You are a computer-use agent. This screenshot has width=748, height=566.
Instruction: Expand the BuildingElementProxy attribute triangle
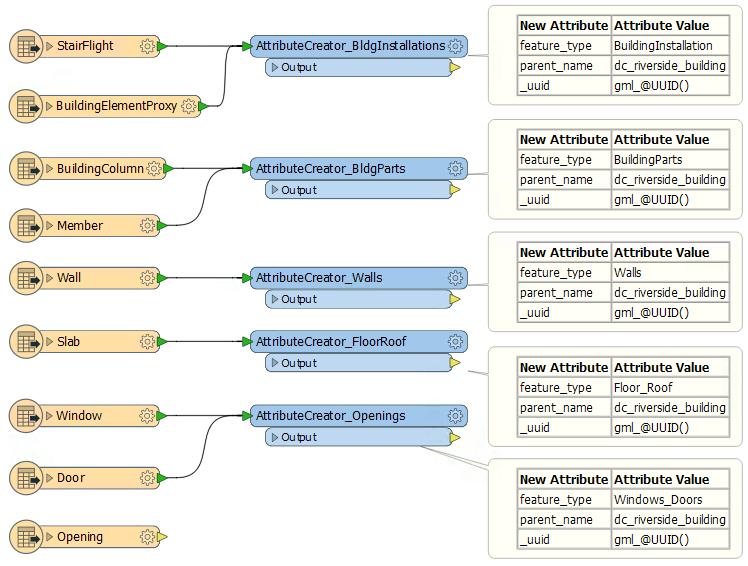tap(49, 106)
